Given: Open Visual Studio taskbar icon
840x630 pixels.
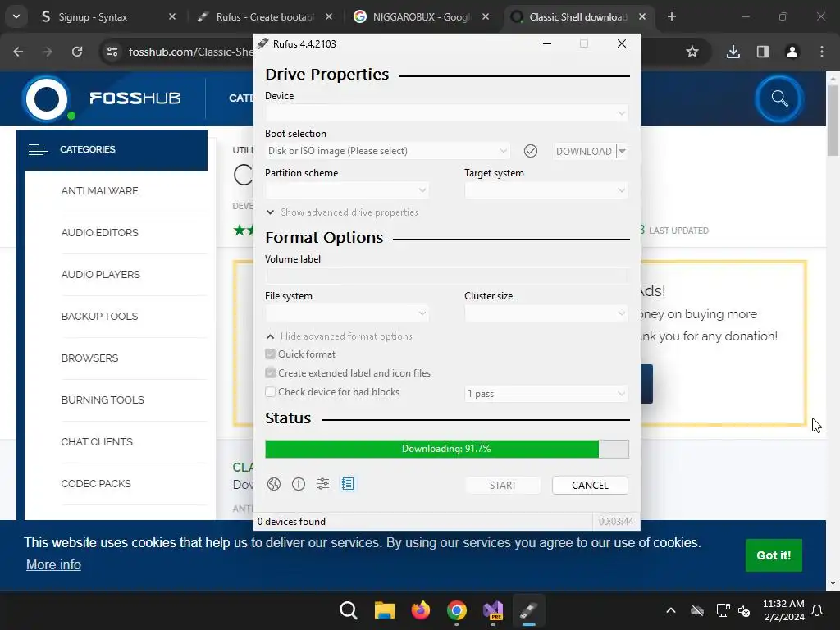Looking at the screenshot, I should (493, 610).
